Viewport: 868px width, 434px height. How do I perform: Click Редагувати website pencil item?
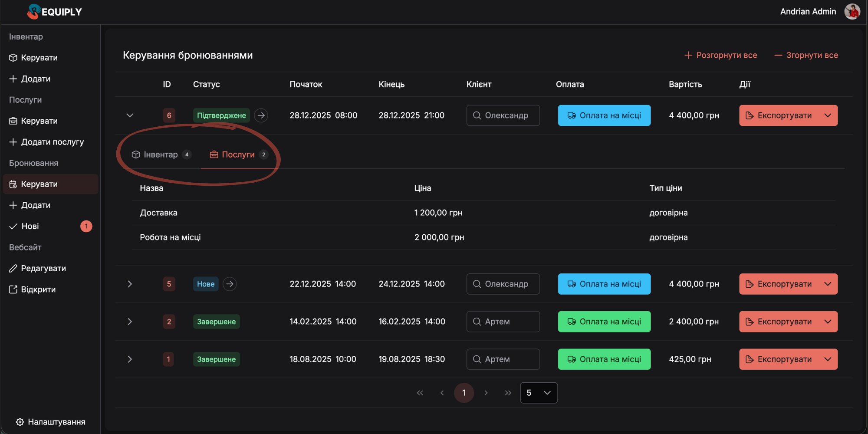pos(43,268)
